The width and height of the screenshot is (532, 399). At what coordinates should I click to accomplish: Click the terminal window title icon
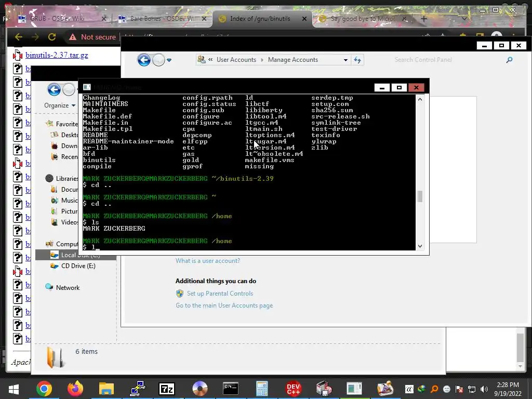click(87, 87)
